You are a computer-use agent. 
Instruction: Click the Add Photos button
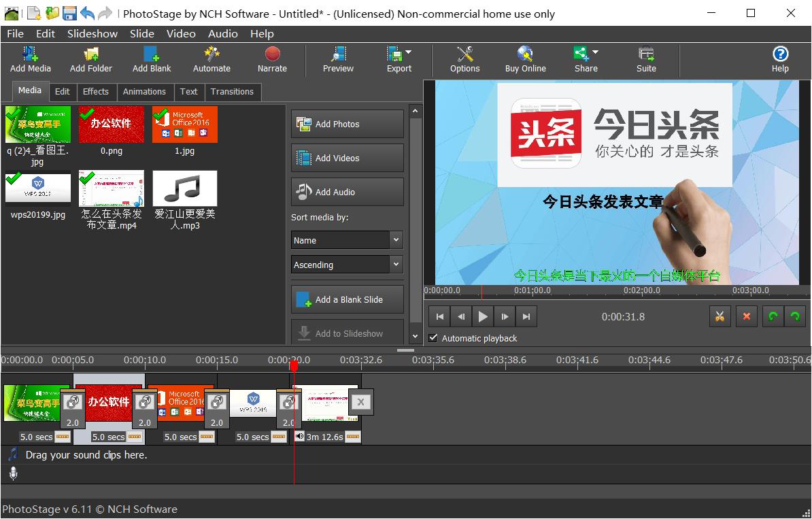[347, 124]
